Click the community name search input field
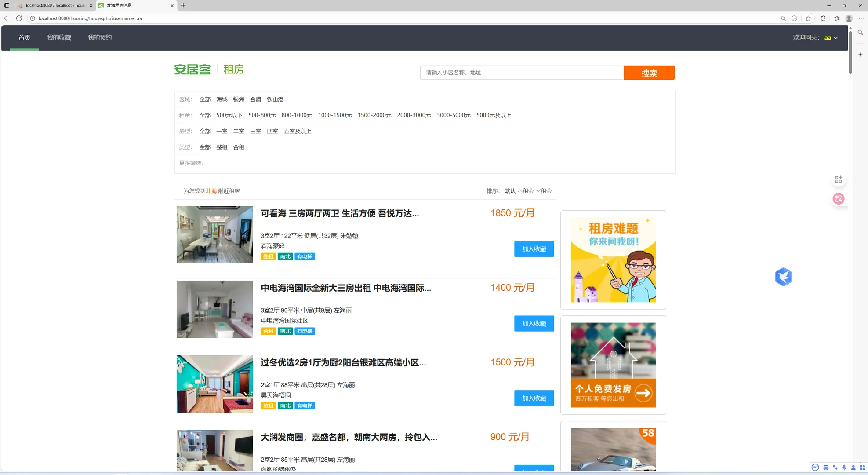 click(x=521, y=73)
